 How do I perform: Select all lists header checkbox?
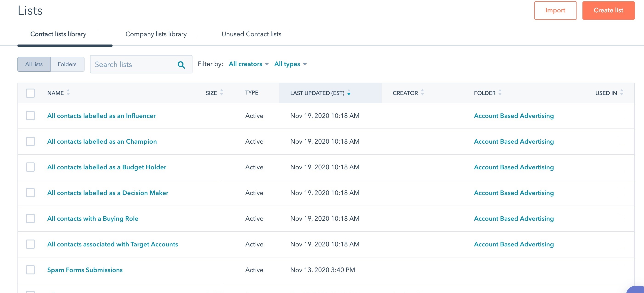[x=30, y=93]
